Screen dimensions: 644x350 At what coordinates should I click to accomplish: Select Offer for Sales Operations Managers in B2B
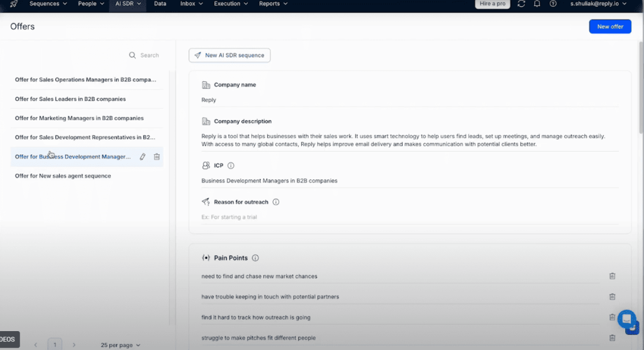point(87,80)
